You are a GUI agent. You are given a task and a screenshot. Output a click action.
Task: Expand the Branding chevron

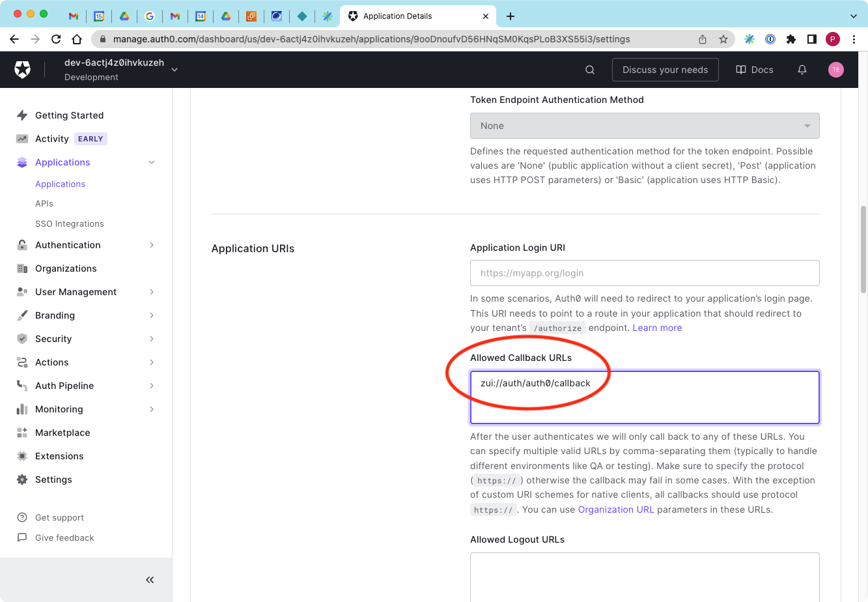tap(152, 315)
